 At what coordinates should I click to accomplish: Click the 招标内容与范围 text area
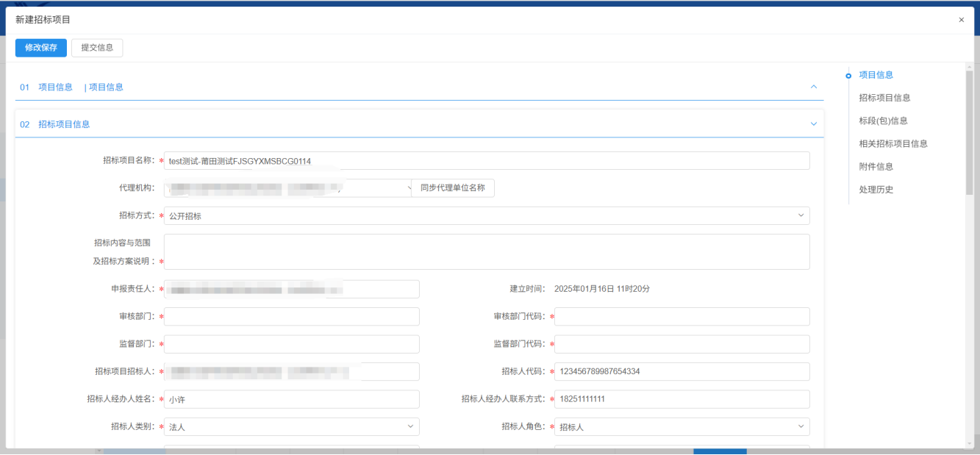486,252
